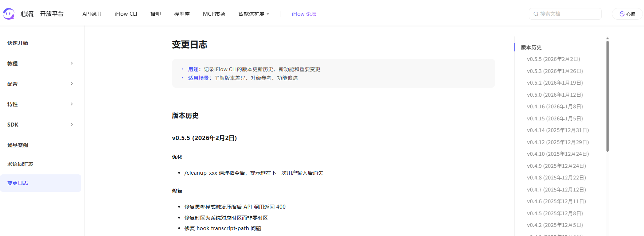The width and height of the screenshot is (644, 236).
Task: Open the 智能体扩展 dropdown menu
Action: (254, 14)
